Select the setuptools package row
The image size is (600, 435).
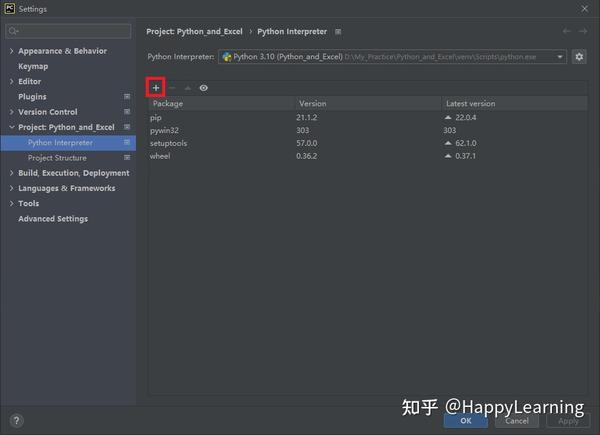pos(367,143)
